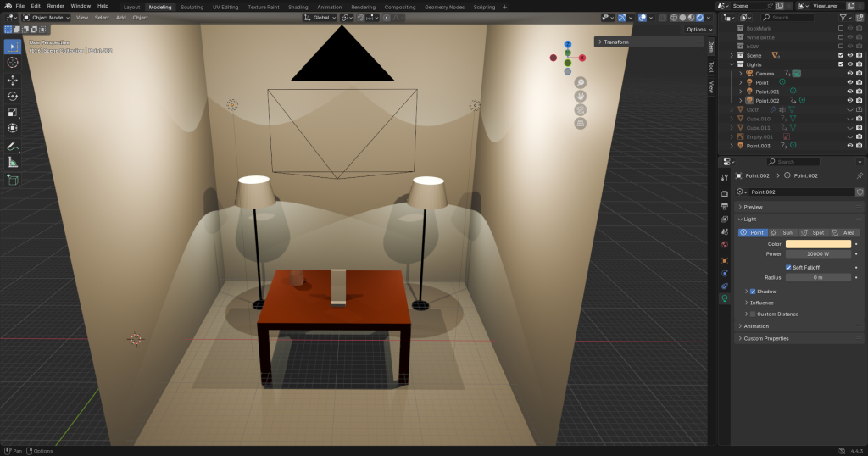Click the light Color swatch
The height and width of the screenshot is (456, 868).
pyautogui.click(x=818, y=244)
